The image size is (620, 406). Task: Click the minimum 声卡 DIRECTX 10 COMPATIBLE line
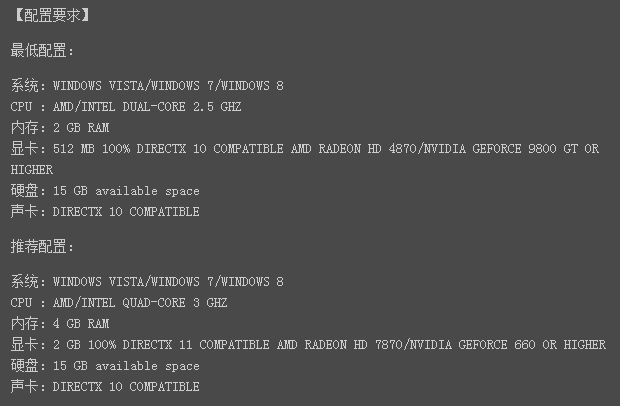(x=105, y=212)
